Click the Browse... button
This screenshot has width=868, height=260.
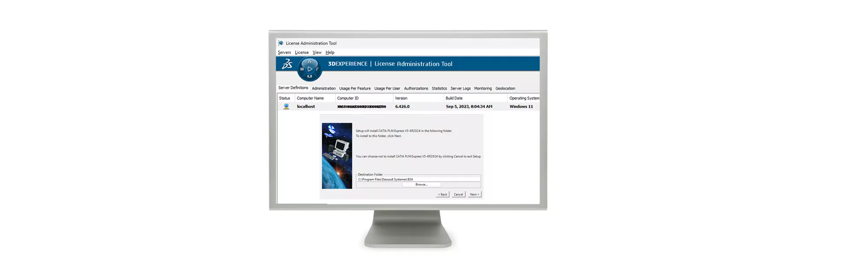point(421,185)
